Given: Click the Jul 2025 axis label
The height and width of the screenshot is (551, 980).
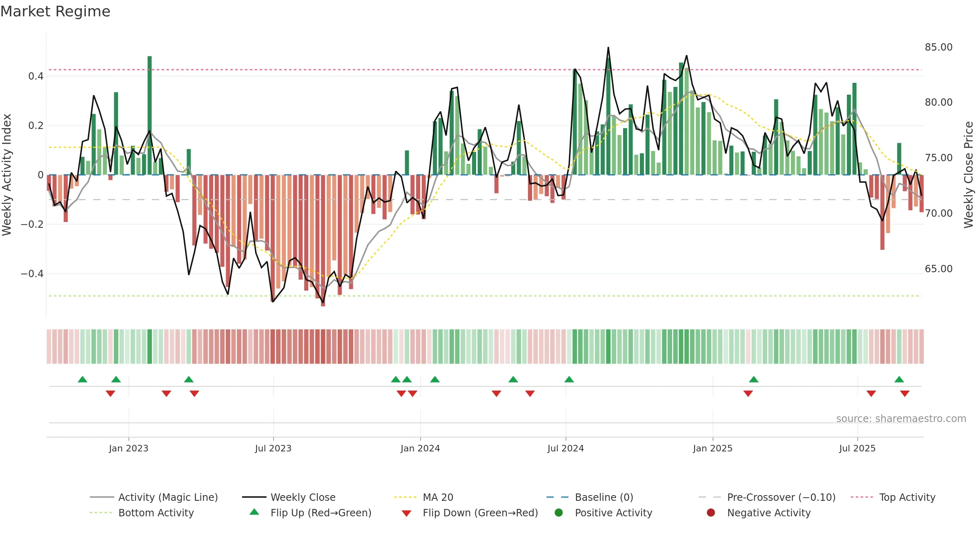Looking at the screenshot, I should click(x=857, y=448).
